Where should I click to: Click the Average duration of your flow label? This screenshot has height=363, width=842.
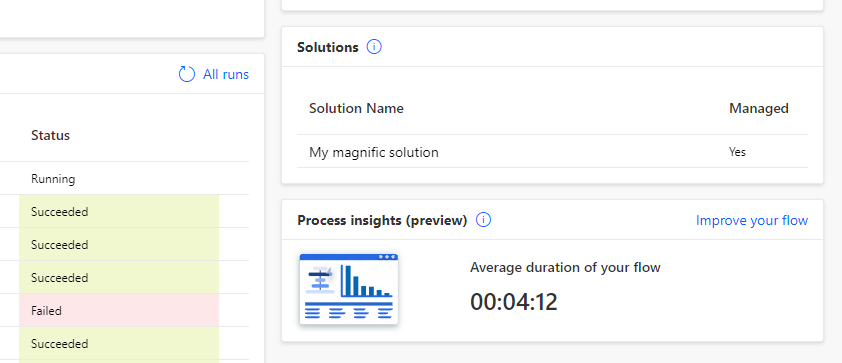(x=565, y=267)
